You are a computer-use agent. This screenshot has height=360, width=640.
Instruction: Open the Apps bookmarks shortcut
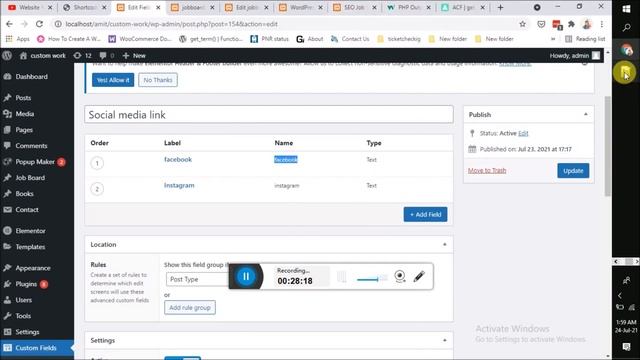[17, 39]
